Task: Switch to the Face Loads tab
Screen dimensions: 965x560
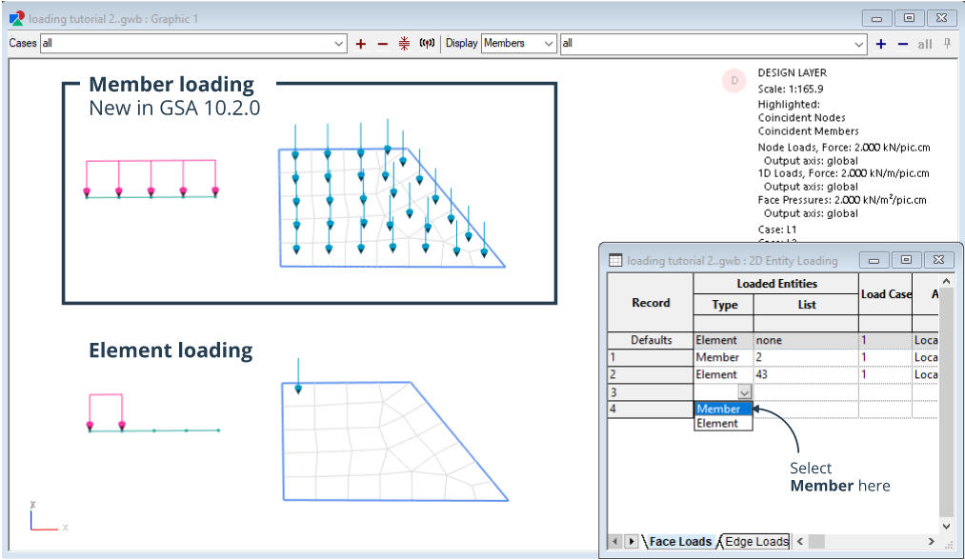Action: pyautogui.click(x=679, y=542)
